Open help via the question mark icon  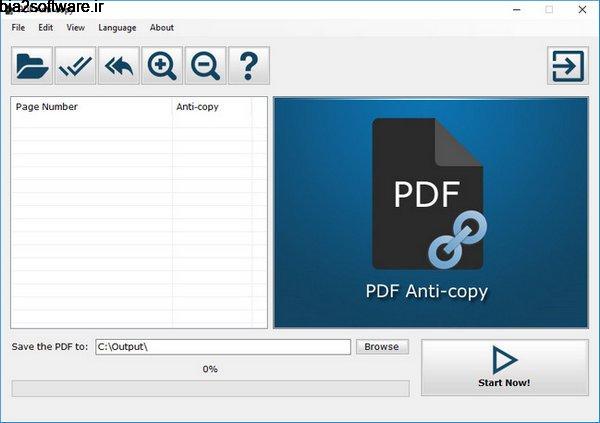249,66
